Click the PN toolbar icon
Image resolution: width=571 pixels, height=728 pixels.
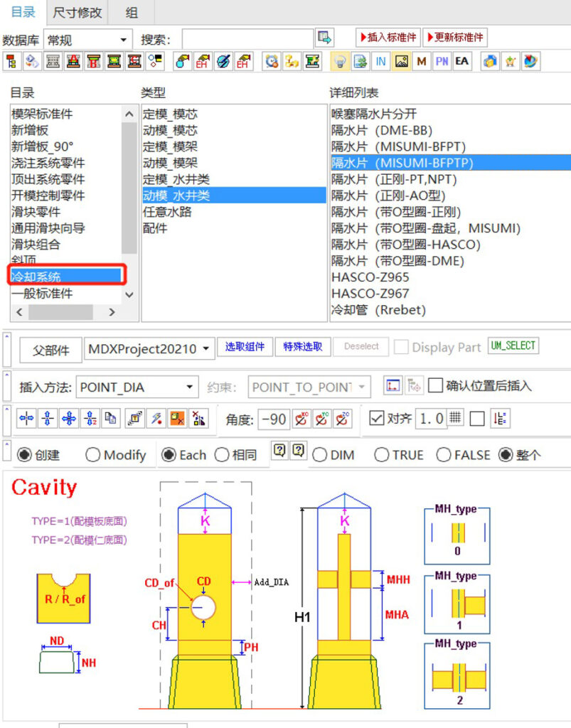coord(442,61)
